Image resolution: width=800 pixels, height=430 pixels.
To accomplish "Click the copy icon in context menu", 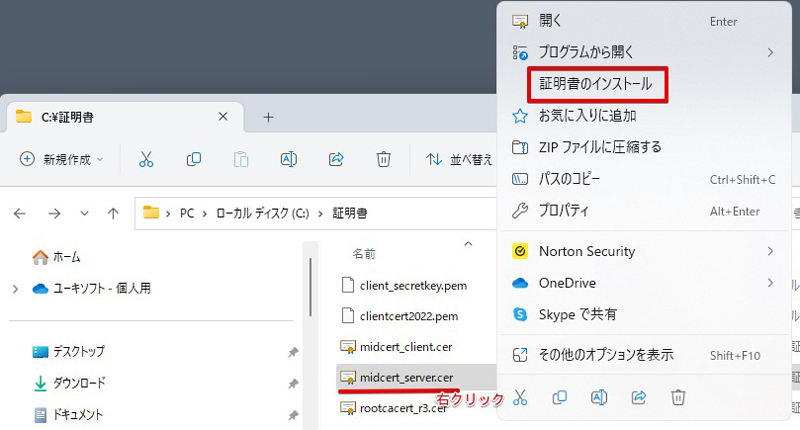I will [560, 397].
